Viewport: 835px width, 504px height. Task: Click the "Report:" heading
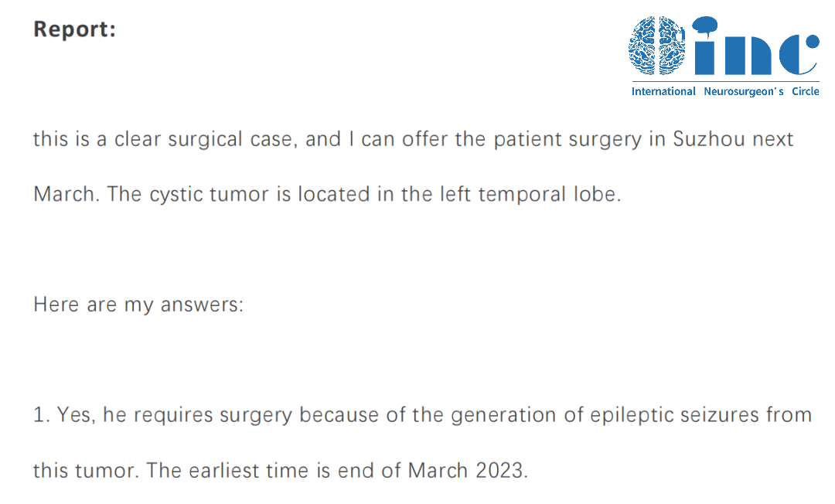click(75, 29)
